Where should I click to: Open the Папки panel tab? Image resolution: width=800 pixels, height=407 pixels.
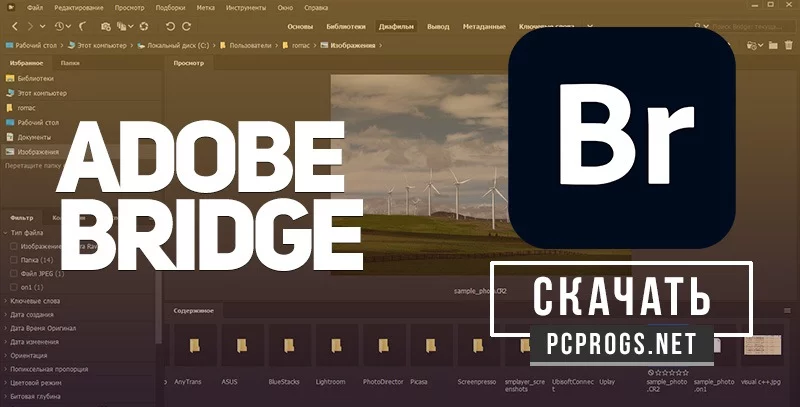point(70,63)
